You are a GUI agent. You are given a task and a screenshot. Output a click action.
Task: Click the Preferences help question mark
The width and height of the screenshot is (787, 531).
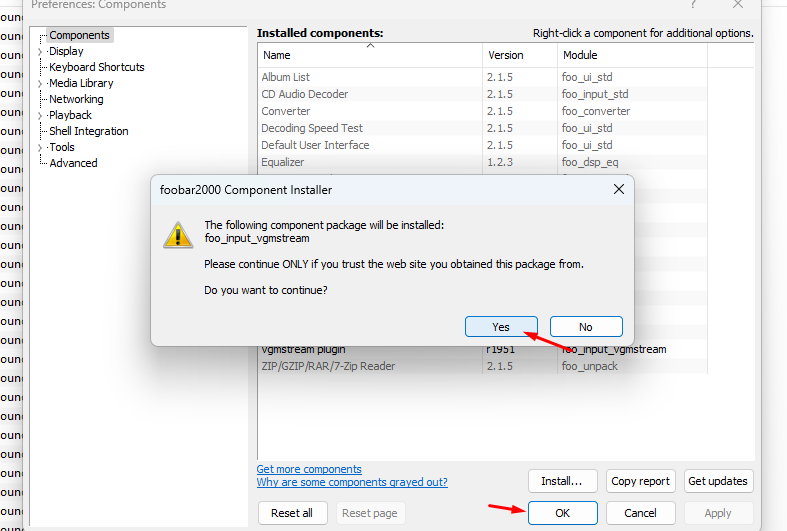pyautogui.click(x=693, y=5)
